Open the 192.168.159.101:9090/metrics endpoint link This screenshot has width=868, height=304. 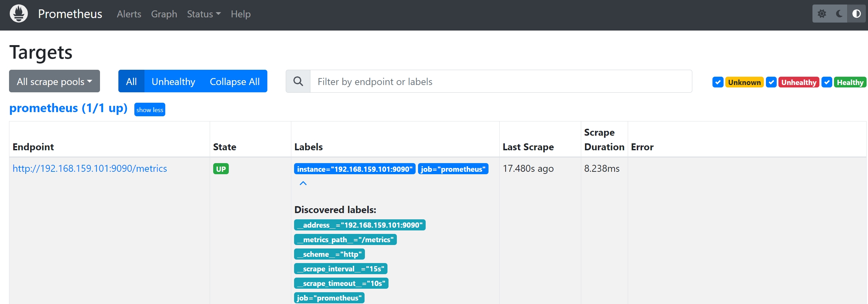tap(90, 168)
